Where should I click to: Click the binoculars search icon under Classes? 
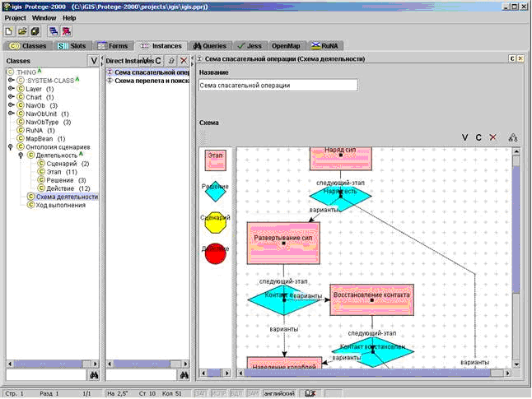click(94, 375)
